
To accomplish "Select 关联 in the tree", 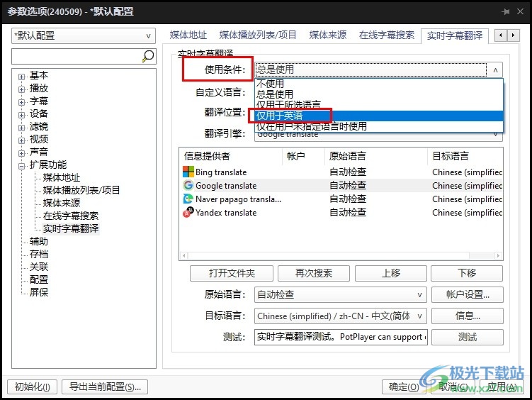I will coord(39,267).
